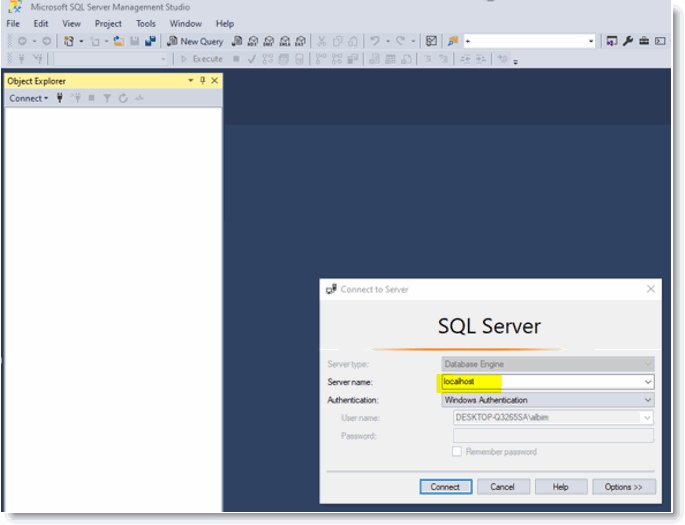Click the Save All icon
Screen dimensions: 685x525
click(x=150, y=41)
